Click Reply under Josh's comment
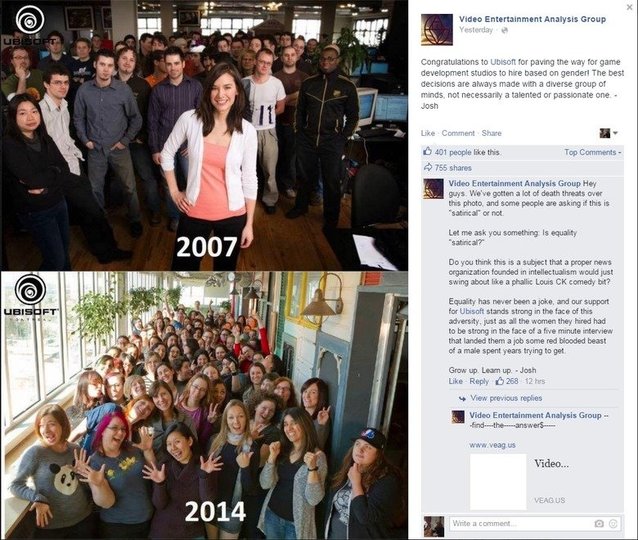The image size is (638, 540). 479,381
